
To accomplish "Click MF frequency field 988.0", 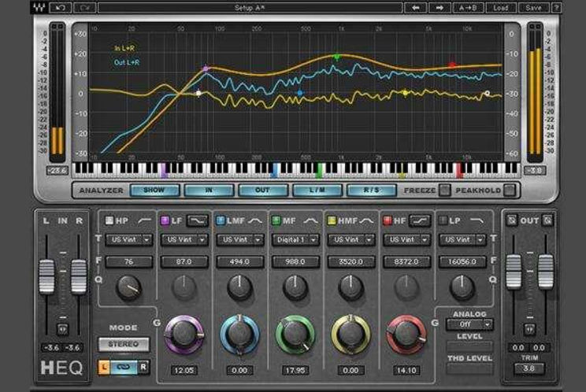I will 295,261.
